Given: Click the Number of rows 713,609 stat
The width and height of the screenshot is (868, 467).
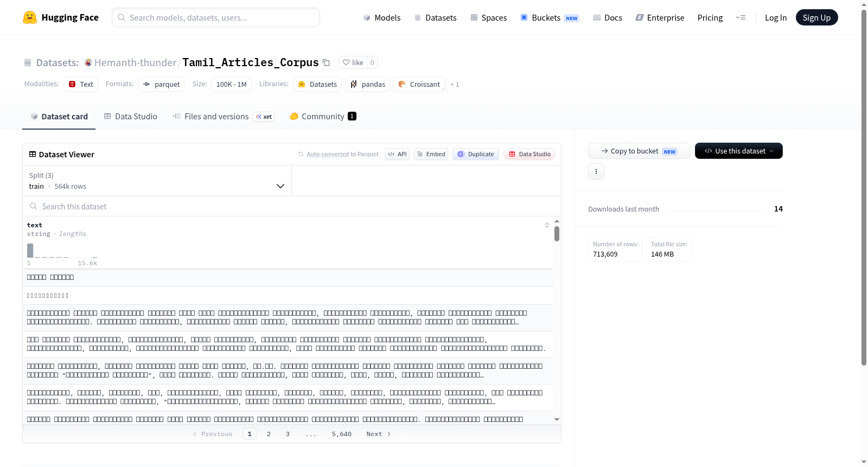Looking at the screenshot, I should 615,250.
